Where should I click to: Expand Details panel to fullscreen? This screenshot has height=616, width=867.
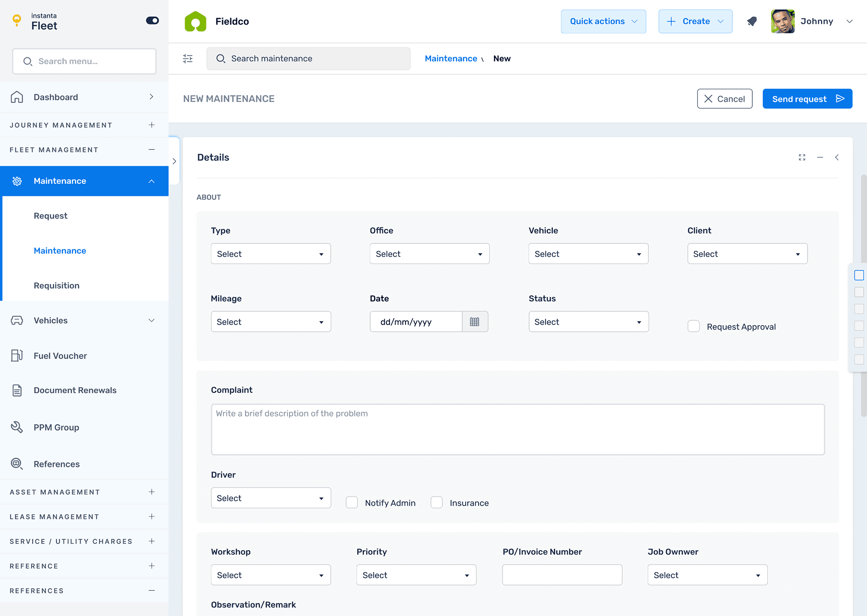coord(802,157)
